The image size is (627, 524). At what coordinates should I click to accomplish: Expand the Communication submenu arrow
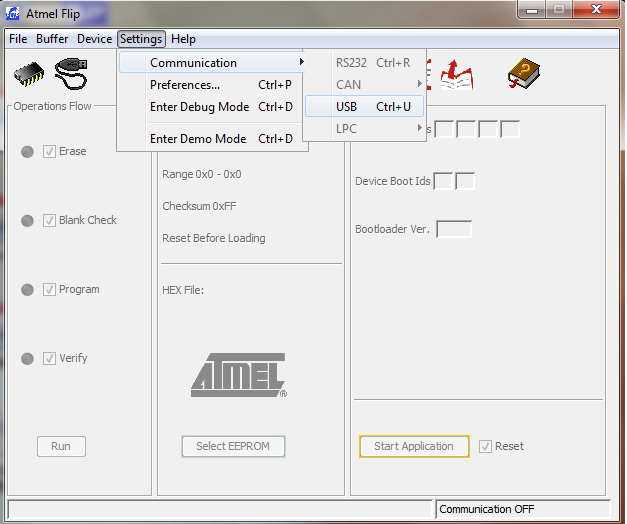tap(302, 62)
